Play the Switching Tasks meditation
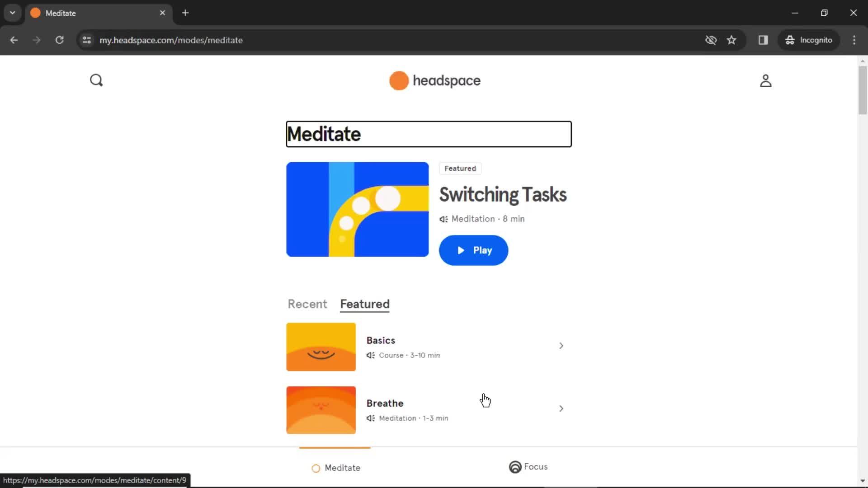 pos(473,250)
